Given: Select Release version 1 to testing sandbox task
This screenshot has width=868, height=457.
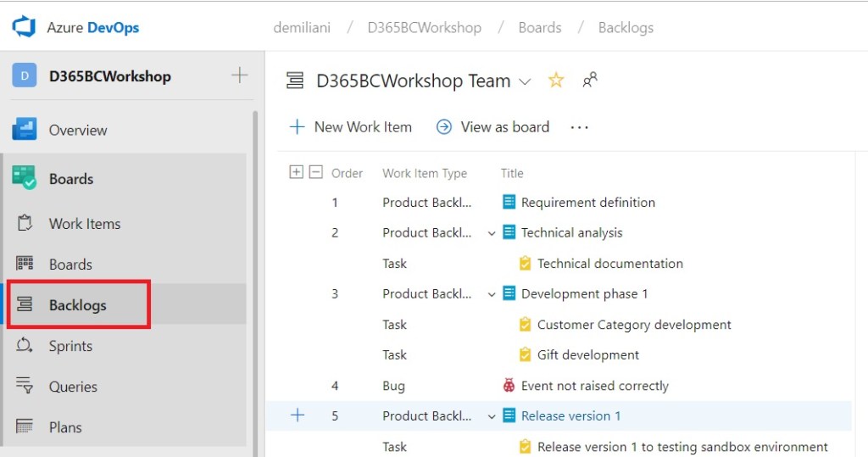Looking at the screenshot, I should [x=682, y=447].
